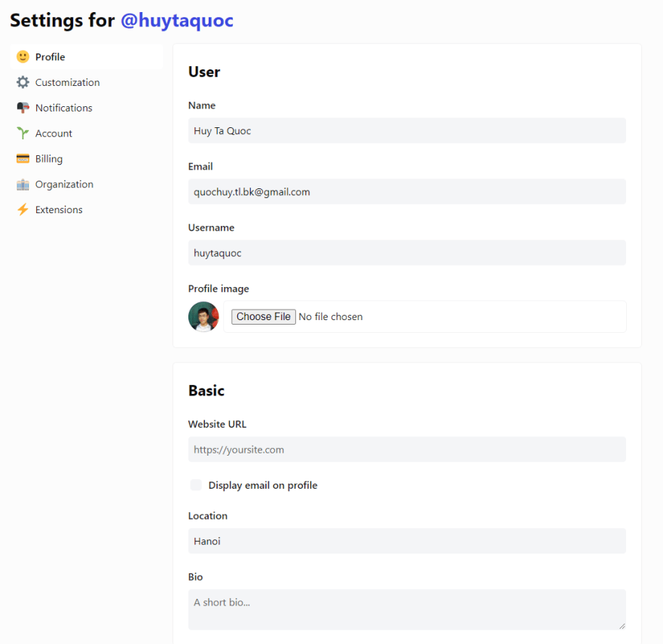Click the 'Email' field label
This screenshot has height=644, width=663.
pos(200,166)
